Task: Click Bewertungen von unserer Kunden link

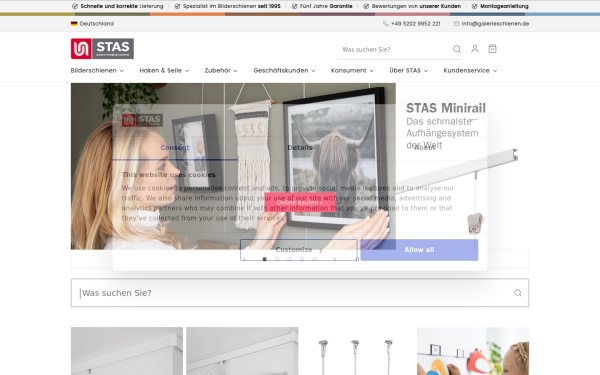Action: pyautogui.click(x=416, y=6)
